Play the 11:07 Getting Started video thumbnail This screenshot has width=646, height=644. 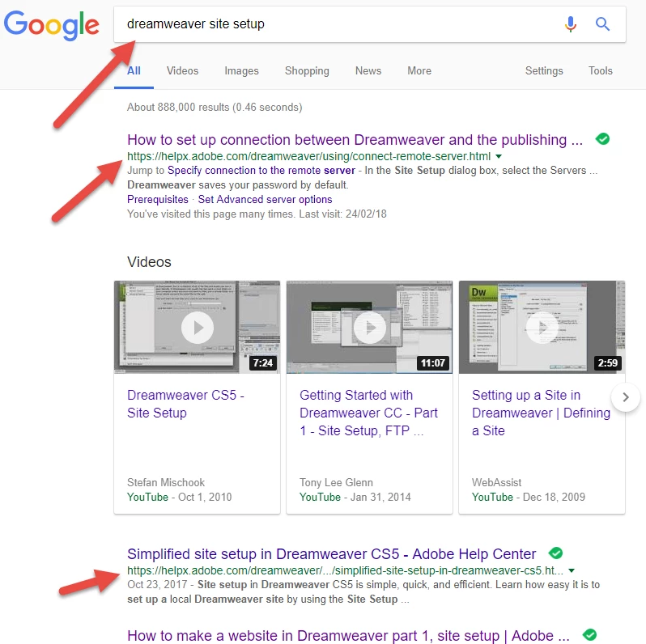[370, 328]
